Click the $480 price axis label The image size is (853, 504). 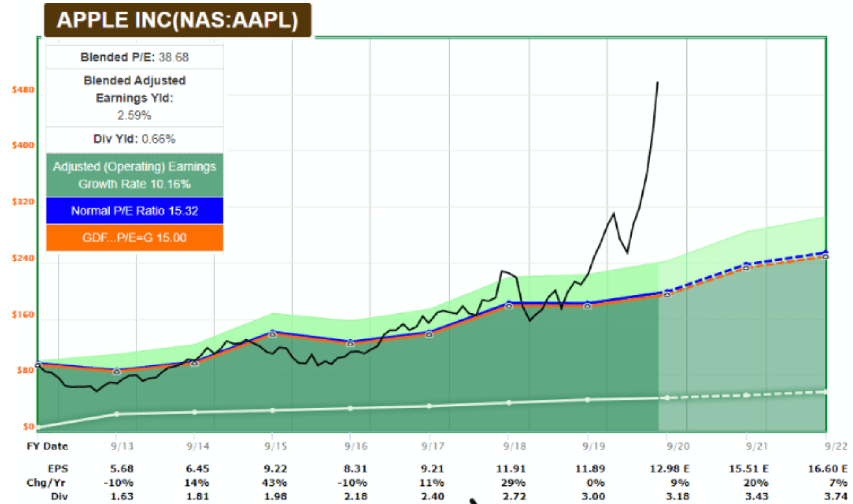[x=23, y=90]
